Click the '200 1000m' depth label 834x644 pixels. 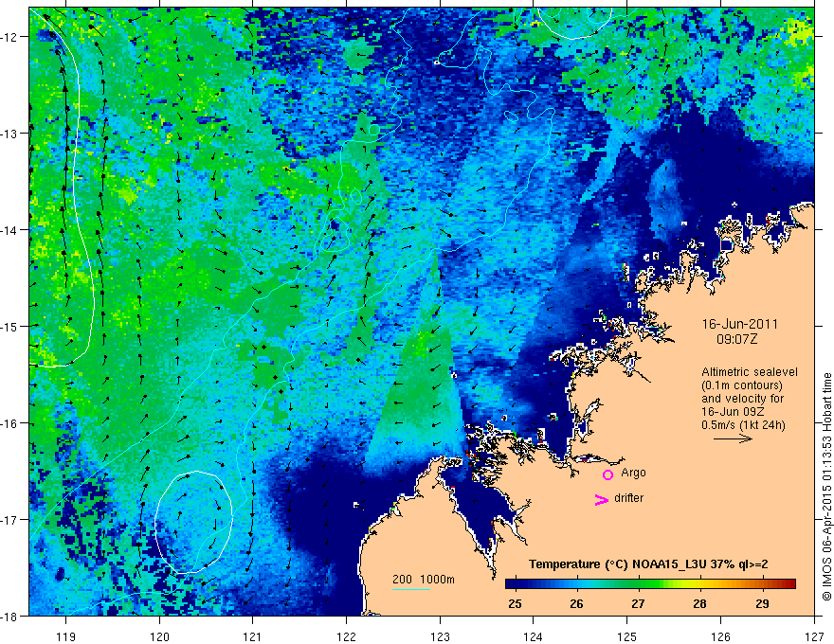click(x=424, y=580)
